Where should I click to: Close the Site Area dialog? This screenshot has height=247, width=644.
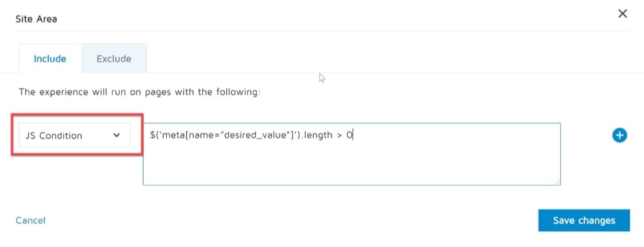623,14
